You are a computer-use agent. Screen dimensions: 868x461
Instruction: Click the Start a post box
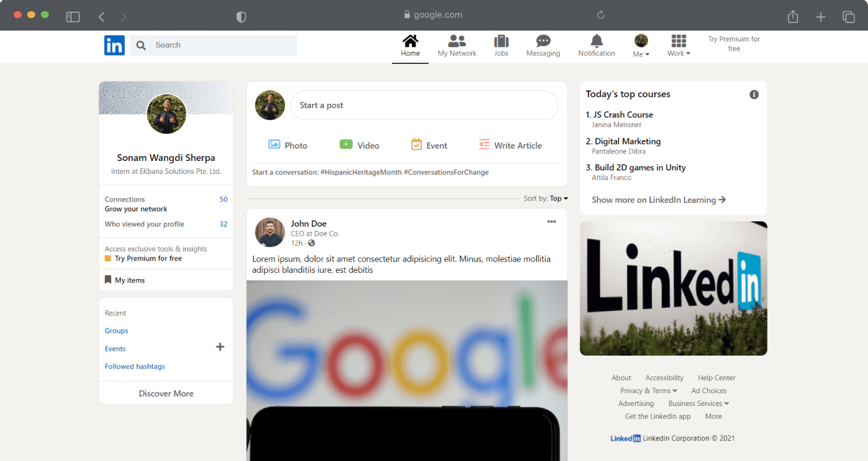pos(424,105)
